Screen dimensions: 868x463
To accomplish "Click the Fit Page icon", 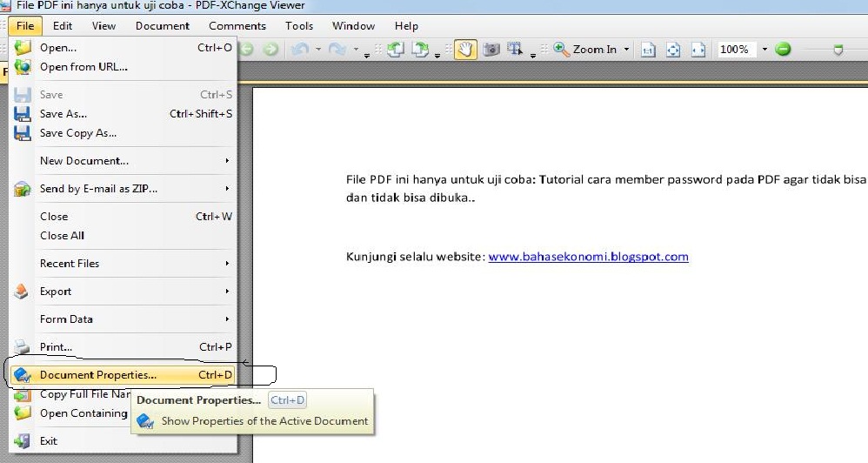I will (x=673, y=50).
